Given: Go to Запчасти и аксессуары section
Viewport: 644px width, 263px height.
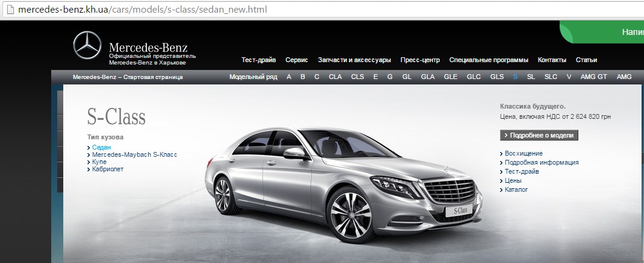Looking at the screenshot, I should (354, 60).
